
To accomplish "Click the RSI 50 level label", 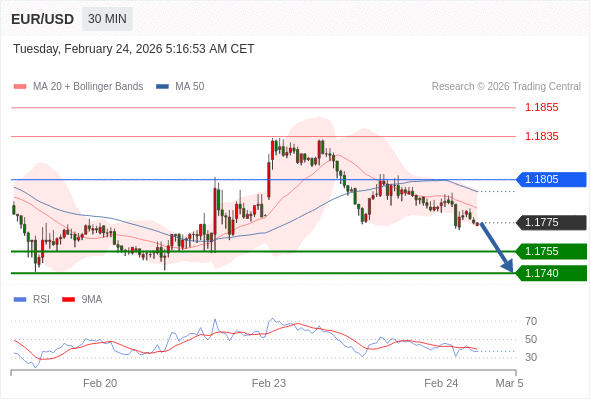I will [531, 339].
